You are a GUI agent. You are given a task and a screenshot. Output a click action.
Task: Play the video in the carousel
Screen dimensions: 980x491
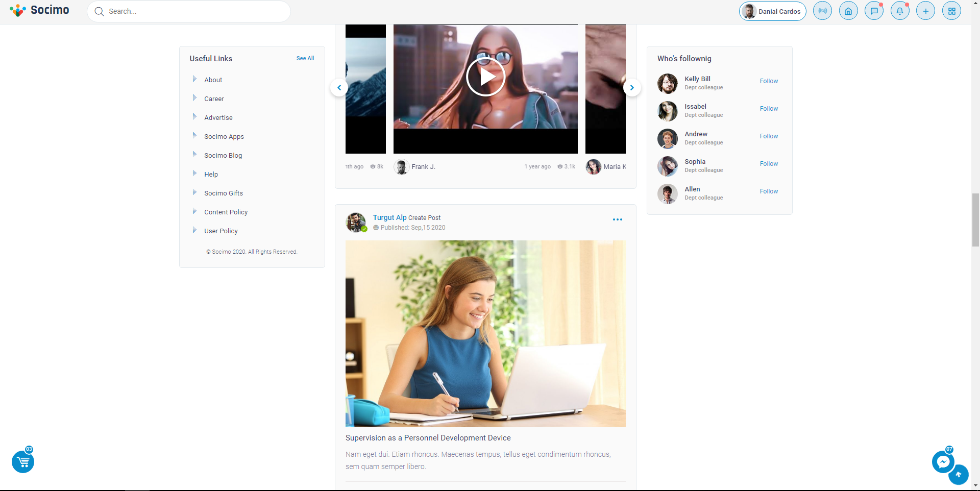pos(485,77)
